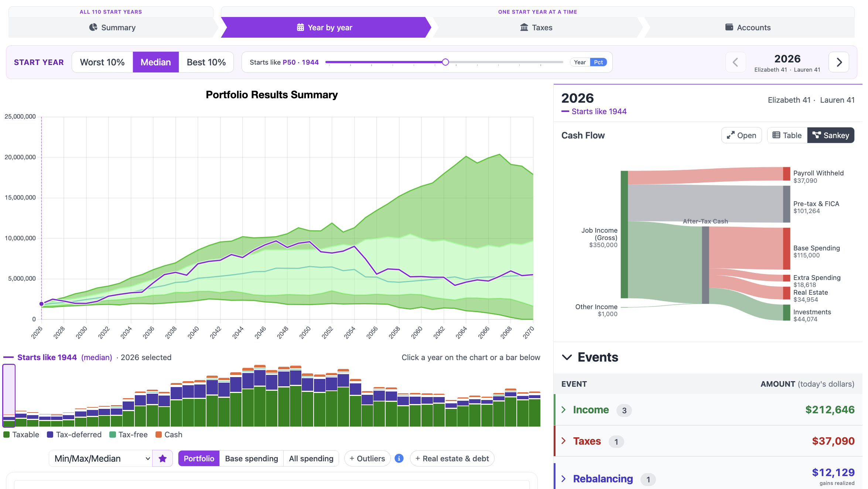The width and height of the screenshot is (868, 489).
Task: Go to previous year with left arrow
Action: tap(735, 62)
